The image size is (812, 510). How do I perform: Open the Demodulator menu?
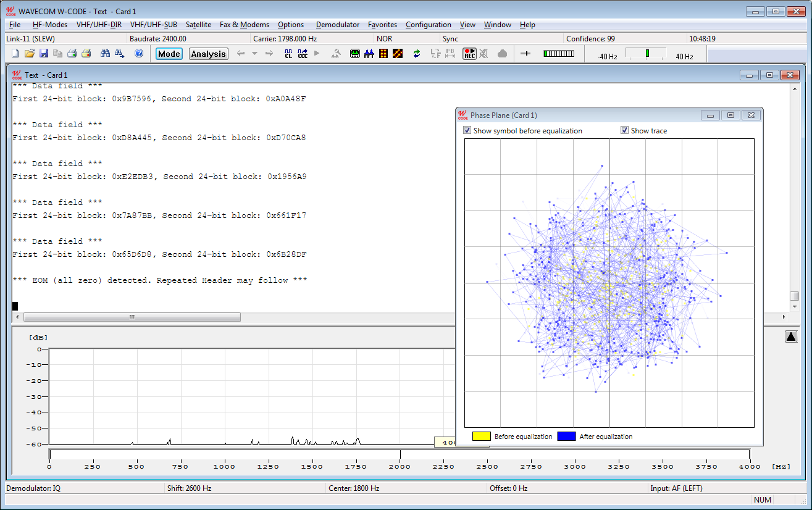(x=338, y=25)
